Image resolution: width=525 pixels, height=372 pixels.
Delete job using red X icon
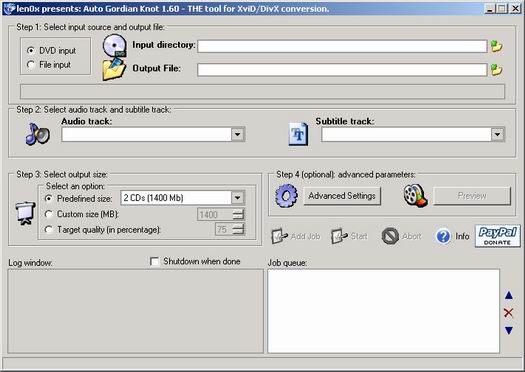(508, 313)
